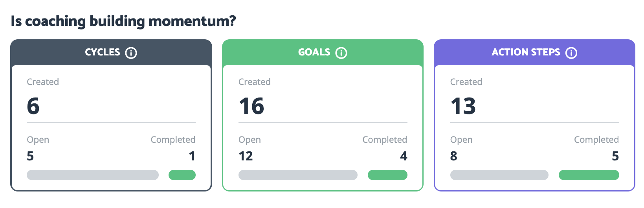Open the GOALS info tooltip icon
644x208 pixels.
pos(341,53)
